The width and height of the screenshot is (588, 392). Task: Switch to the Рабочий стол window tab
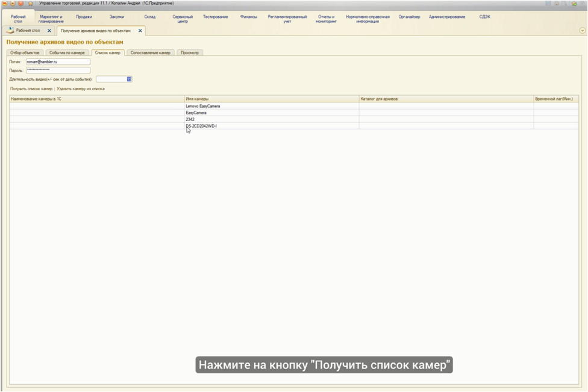point(28,31)
